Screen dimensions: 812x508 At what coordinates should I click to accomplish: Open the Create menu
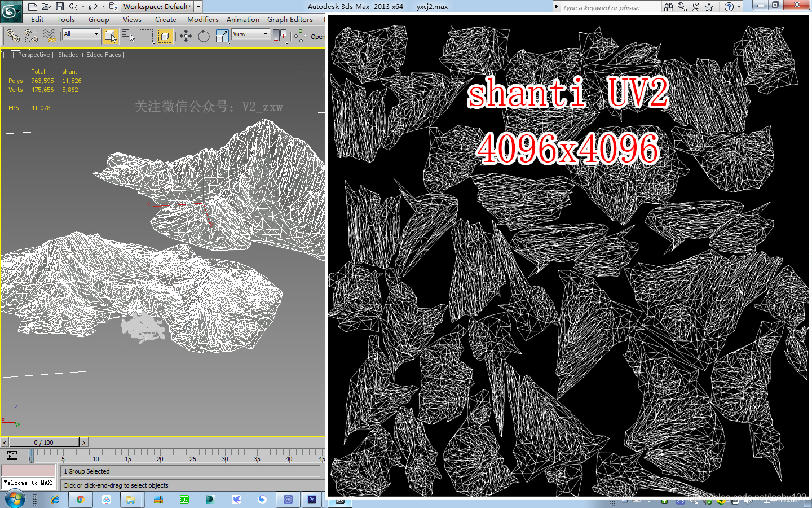click(x=166, y=19)
